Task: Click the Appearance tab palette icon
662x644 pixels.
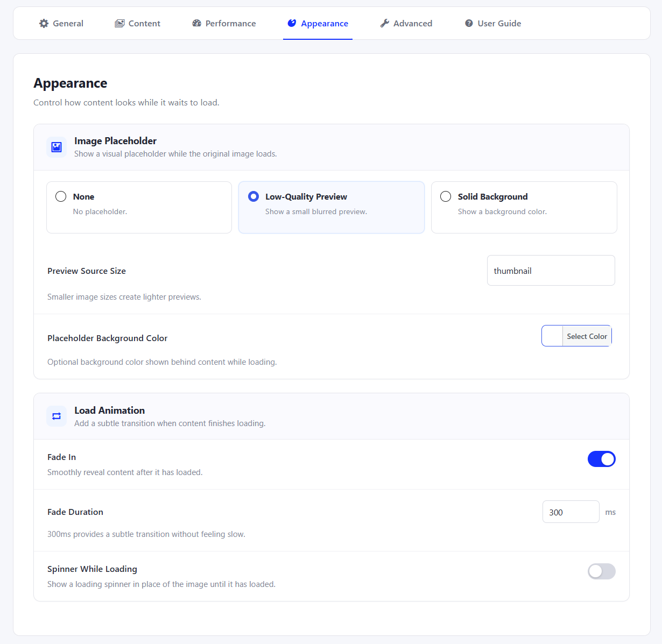Action: [292, 23]
